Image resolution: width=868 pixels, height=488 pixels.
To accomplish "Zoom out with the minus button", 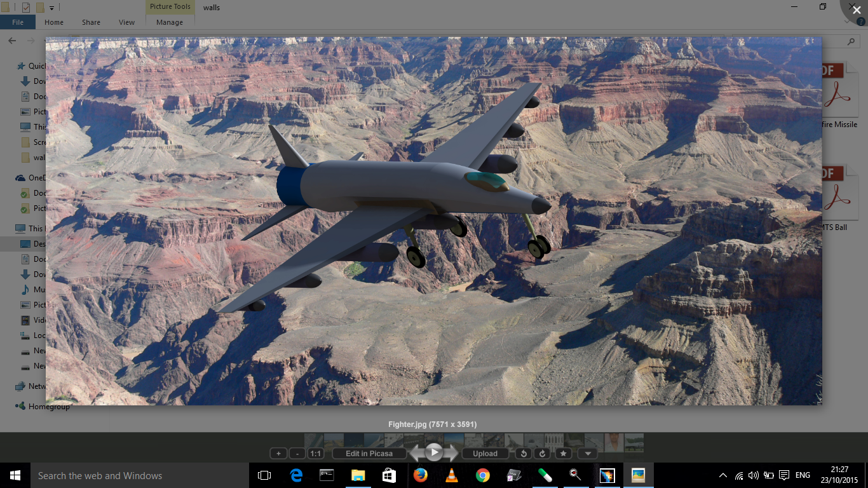I will [297, 454].
